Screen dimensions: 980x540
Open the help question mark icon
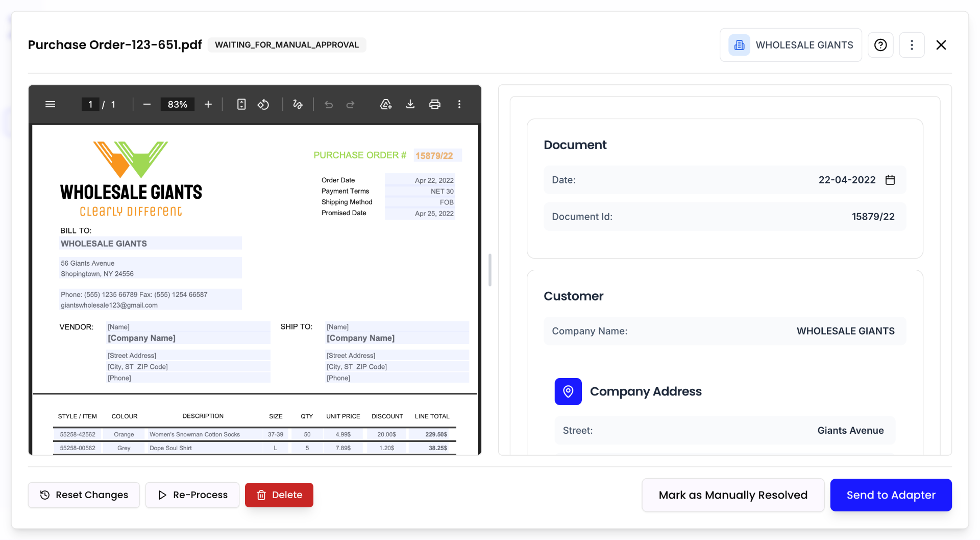pos(880,45)
